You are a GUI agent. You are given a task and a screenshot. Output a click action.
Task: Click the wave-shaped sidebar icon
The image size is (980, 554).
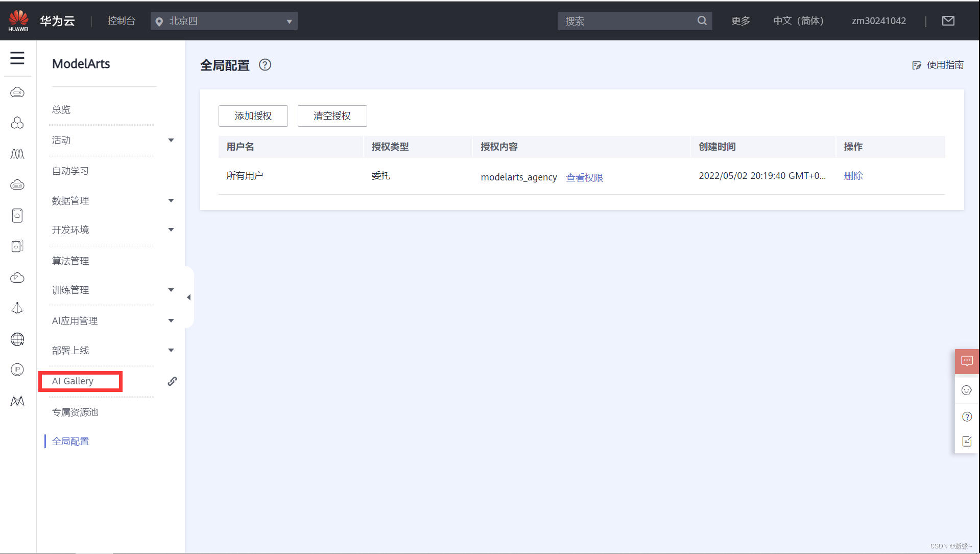point(17,154)
